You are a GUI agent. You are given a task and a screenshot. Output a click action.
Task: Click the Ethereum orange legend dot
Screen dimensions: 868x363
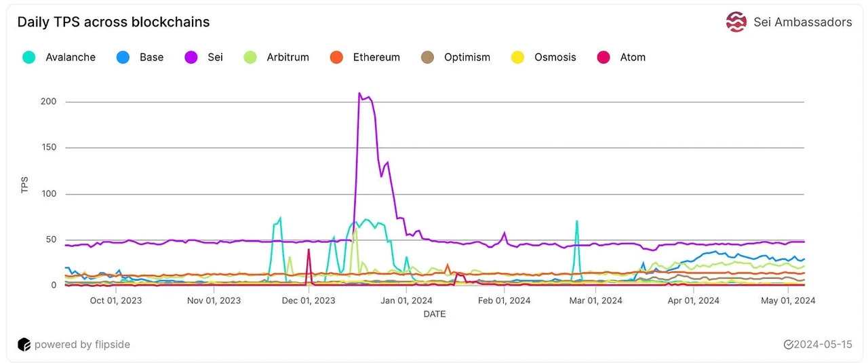point(336,58)
